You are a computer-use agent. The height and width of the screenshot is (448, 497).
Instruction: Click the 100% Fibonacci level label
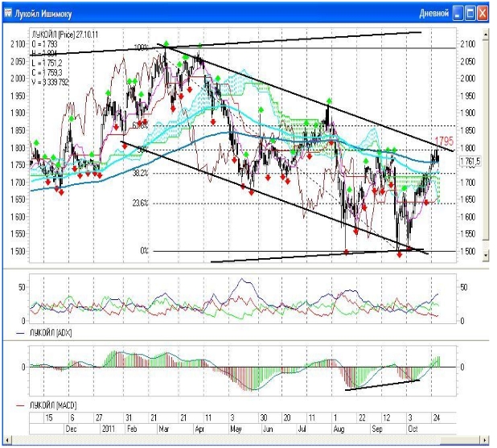pyautogui.click(x=142, y=47)
